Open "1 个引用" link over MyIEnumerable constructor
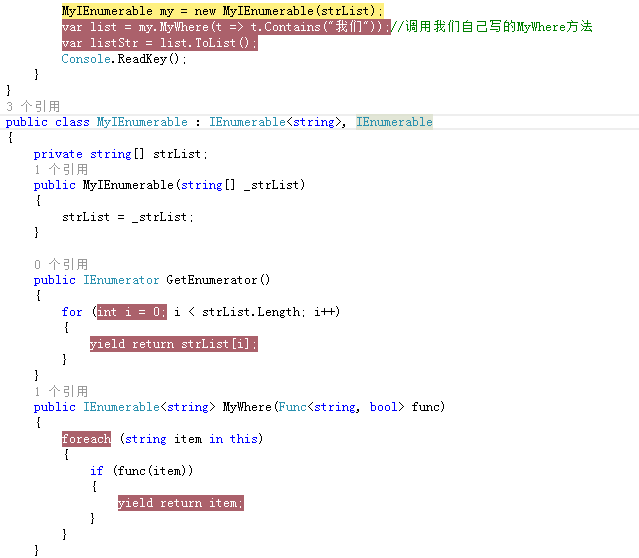 [61, 170]
